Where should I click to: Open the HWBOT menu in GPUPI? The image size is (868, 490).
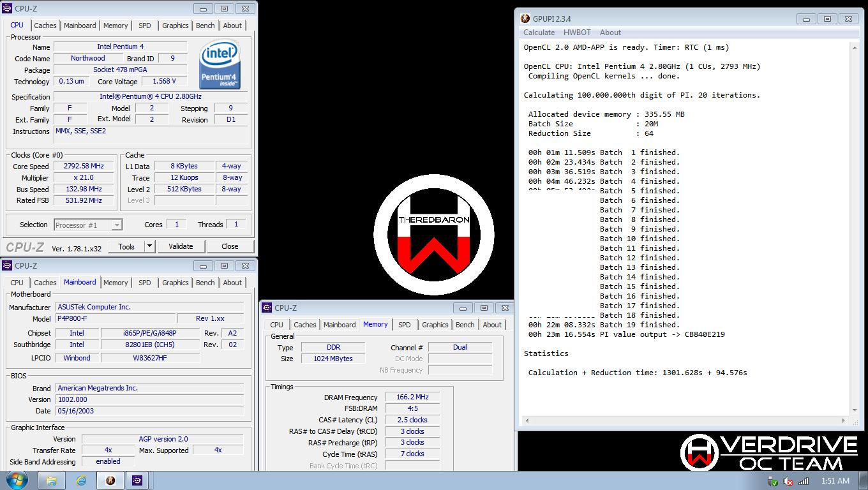pos(577,33)
